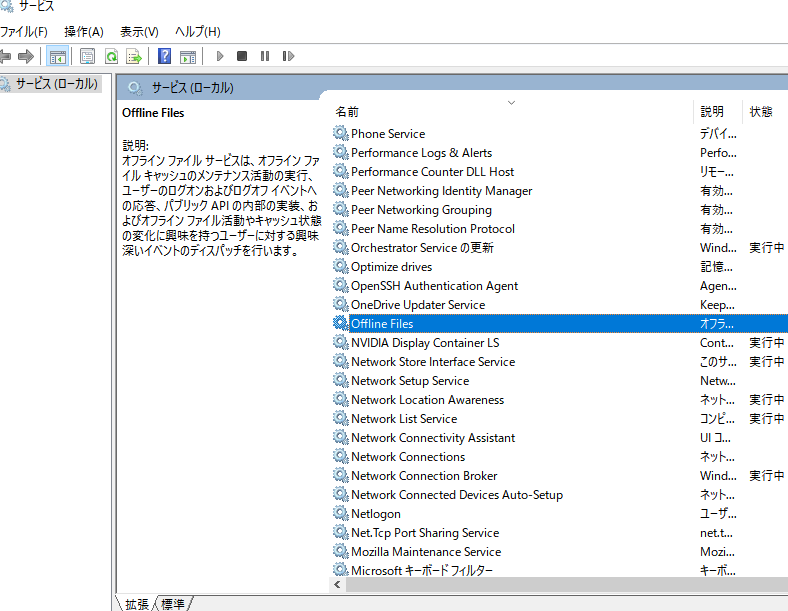Switch to the 拡張 tab

coord(137,603)
